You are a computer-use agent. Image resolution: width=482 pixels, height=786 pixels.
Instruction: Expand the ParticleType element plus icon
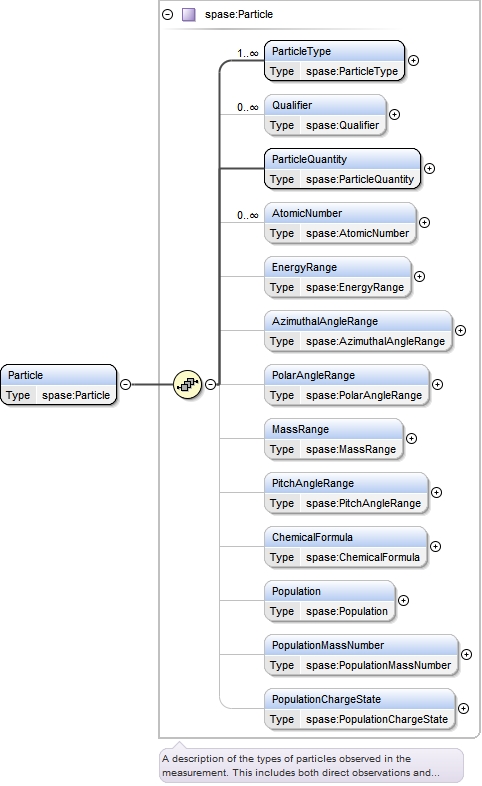(413, 60)
